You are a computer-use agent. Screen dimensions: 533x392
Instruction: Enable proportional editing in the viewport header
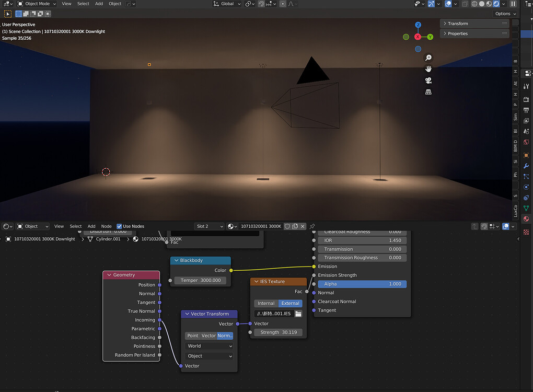click(x=283, y=4)
